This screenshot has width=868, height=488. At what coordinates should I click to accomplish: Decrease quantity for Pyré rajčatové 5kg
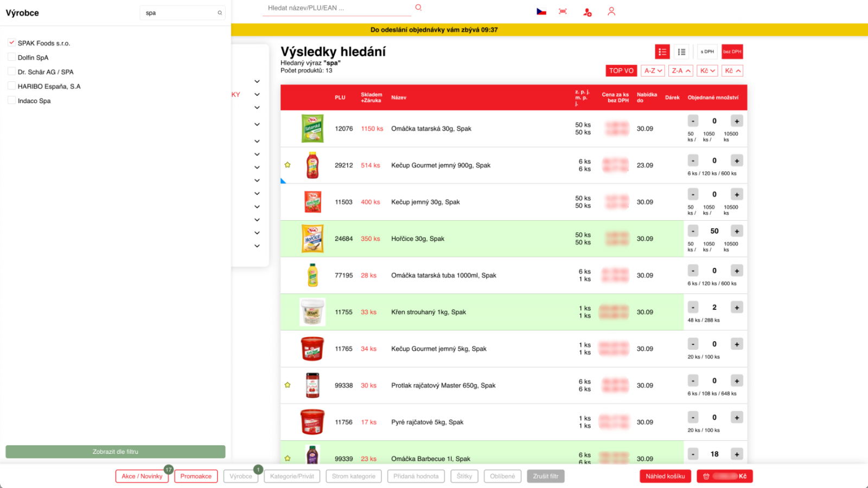click(x=693, y=418)
